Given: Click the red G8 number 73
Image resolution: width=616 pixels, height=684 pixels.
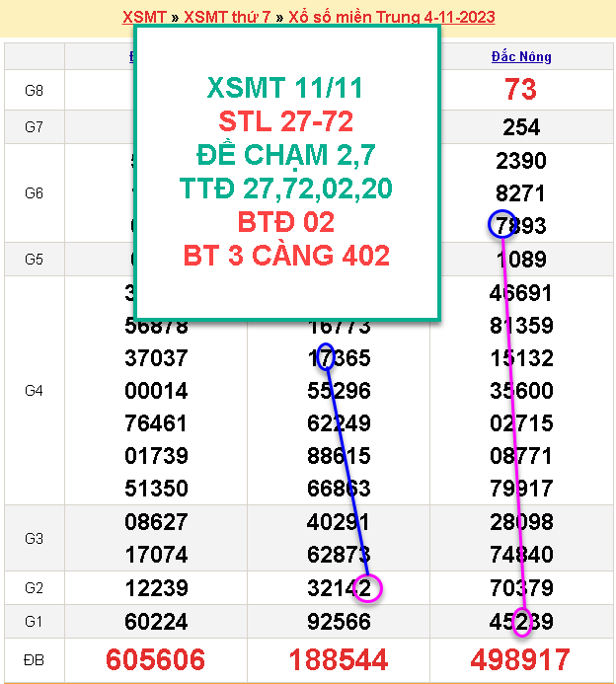Looking at the screenshot, I should (520, 90).
